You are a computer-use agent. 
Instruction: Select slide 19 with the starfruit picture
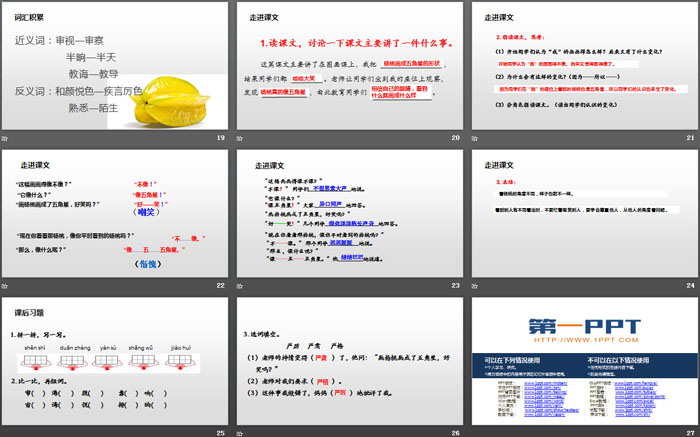pyautogui.click(x=115, y=66)
